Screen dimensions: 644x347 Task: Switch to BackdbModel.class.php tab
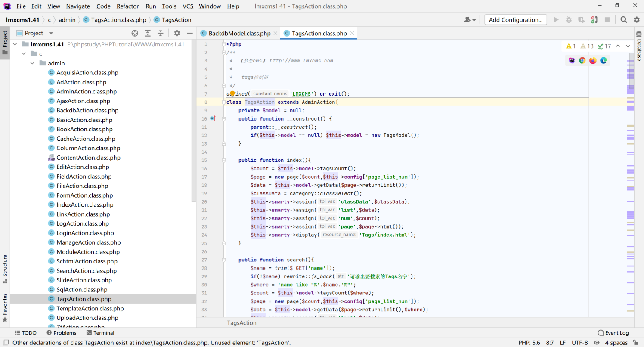point(239,33)
